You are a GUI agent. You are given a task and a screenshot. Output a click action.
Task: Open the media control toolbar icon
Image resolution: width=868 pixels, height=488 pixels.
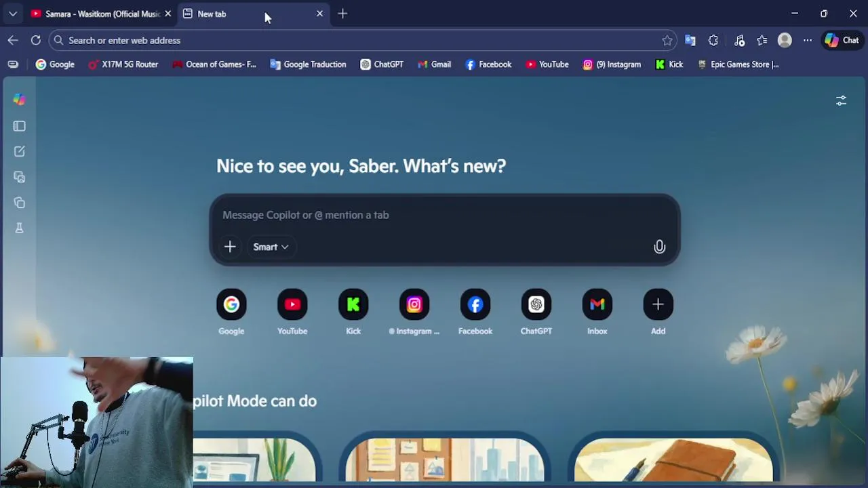pos(739,41)
